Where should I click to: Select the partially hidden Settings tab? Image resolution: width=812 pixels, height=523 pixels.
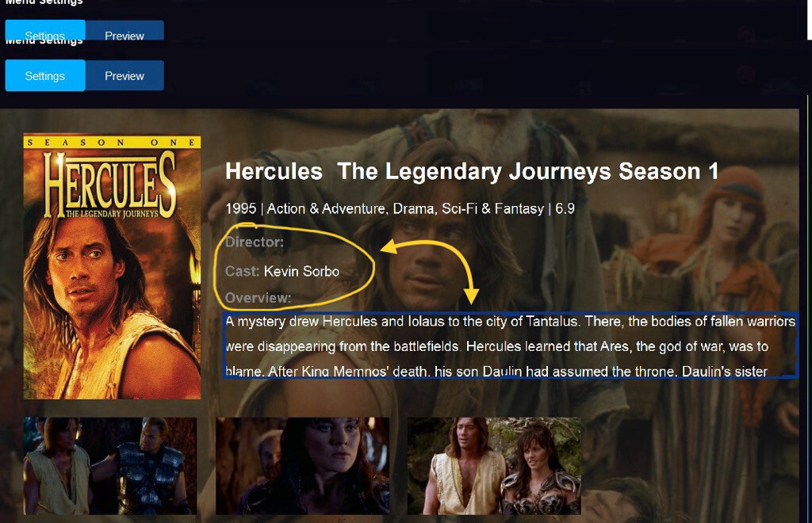[45, 30]
